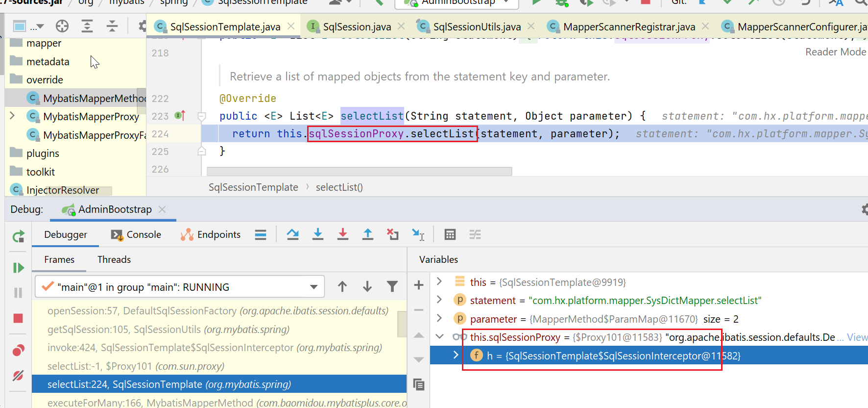The height and width of the screenshot is (408, 868).
Task: Open the debug panel settings gear
Action: [864, 209]
